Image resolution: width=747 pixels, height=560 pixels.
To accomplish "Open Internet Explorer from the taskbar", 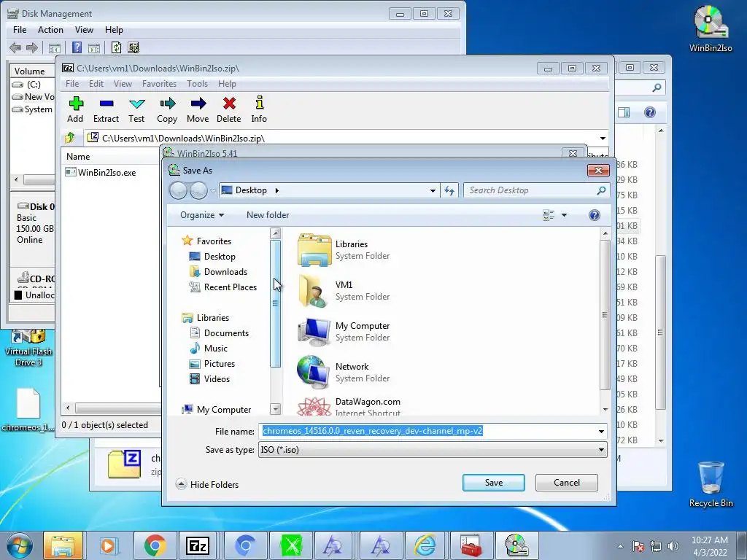I will (x=425, y=545).
